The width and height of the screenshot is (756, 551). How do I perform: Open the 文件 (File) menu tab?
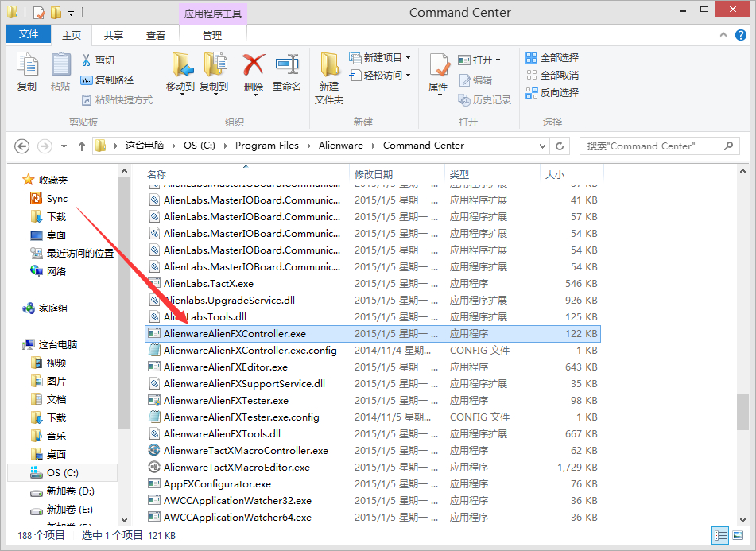point(29,34)
